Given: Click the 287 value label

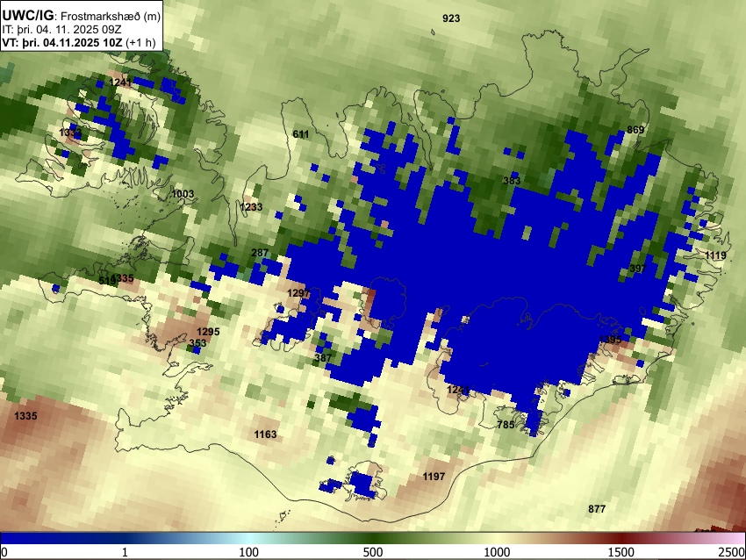Looking at the screenshot, I should click(x=260, y=253).
